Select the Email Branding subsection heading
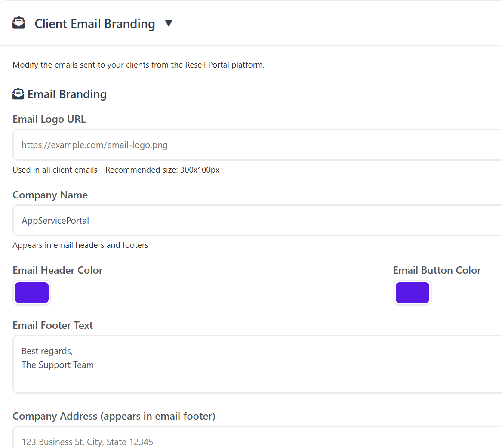 point(67,94)
